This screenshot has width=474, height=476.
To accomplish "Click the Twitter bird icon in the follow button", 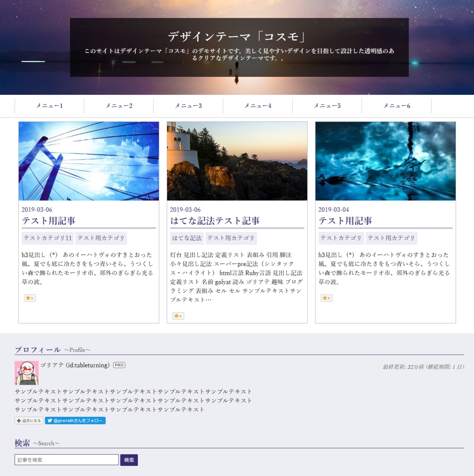I will 49,420.
